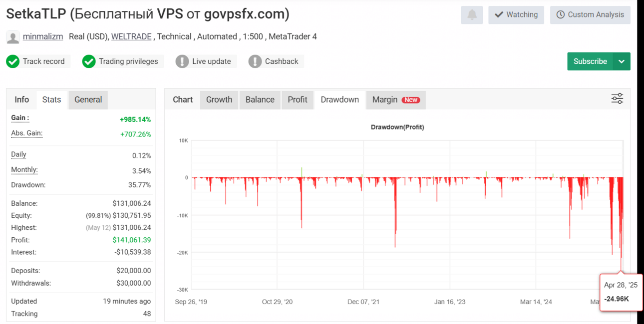This screenshot has width=644, height=324.
Task: Click the Watching button
Action: (516, 14)
